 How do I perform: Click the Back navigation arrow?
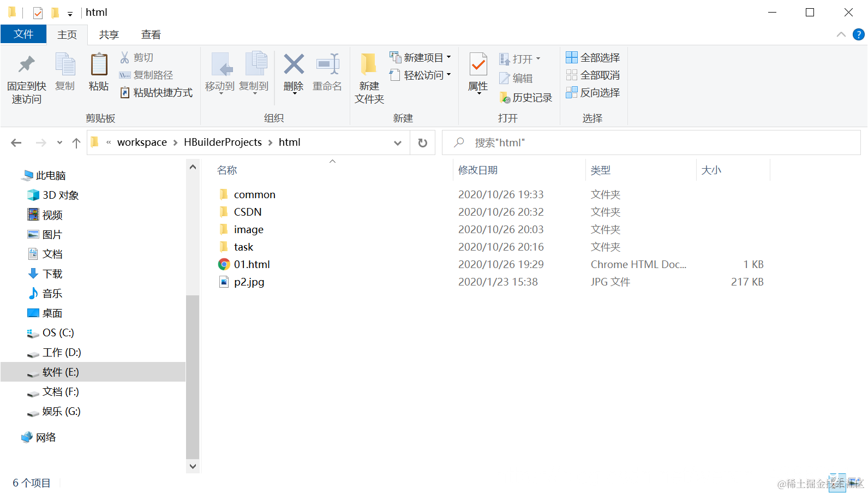coord(16,142)
